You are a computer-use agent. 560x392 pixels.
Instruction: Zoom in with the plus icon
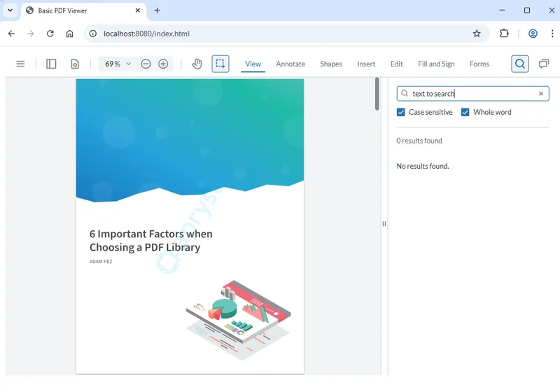click(163, 64)
